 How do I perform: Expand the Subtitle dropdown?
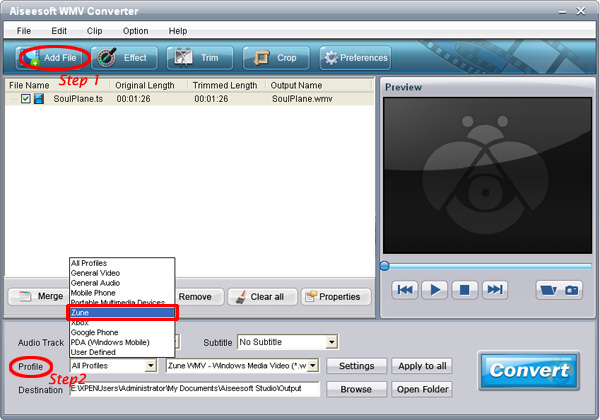coord(331,343)
